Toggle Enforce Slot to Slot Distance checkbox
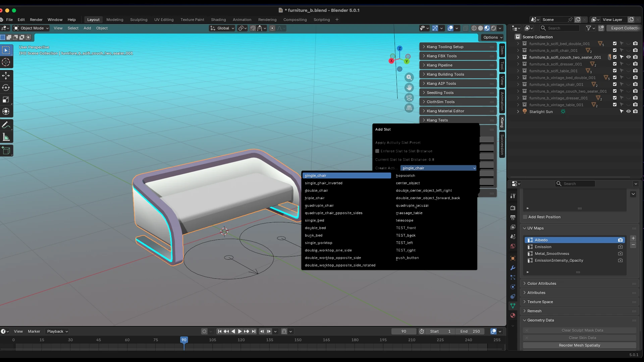 coord(377,151)
